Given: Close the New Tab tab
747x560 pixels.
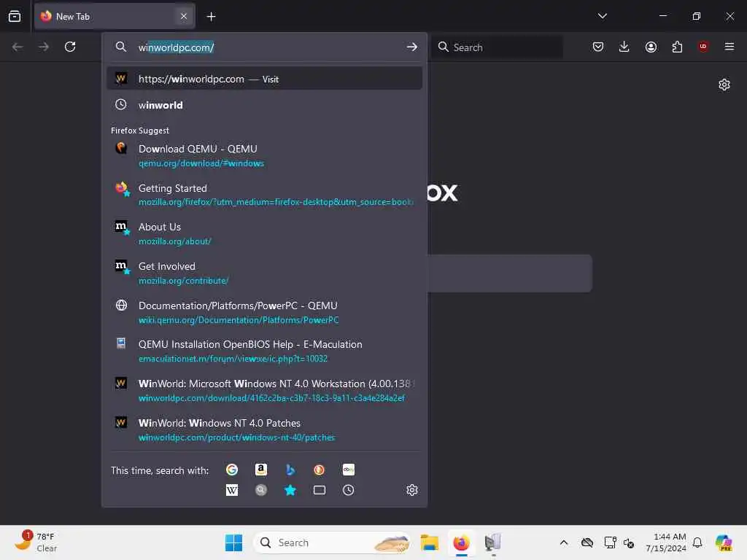Looking at the screenshot, I should pyautogui.click(x=183, y=16).
